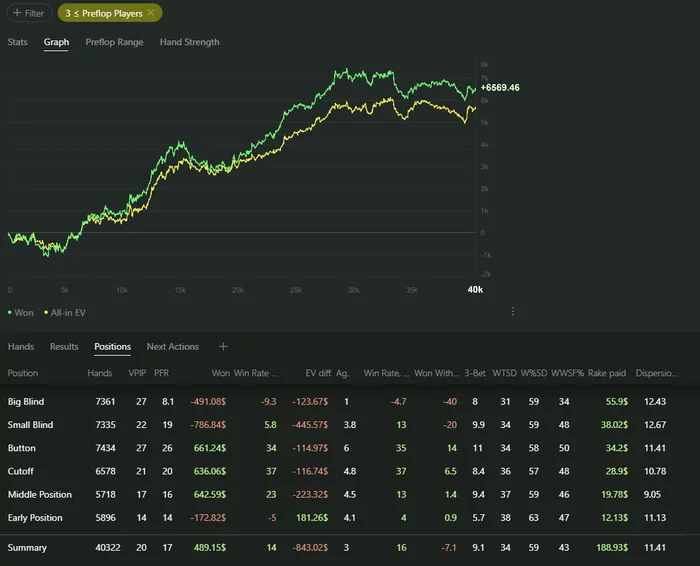The height and width of the screenshot is (566, 700).
Task: Open the Hand Strength tab
Action: pos(189,42)
